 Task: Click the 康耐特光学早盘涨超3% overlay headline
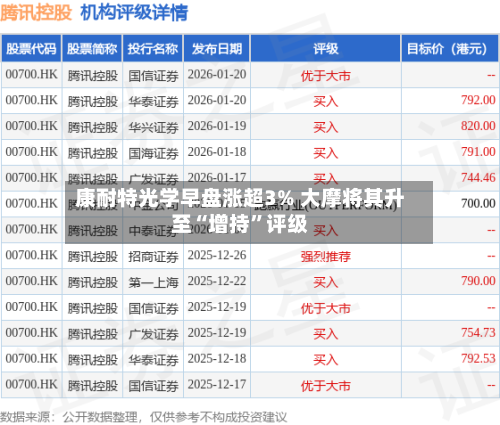point(240,211)
